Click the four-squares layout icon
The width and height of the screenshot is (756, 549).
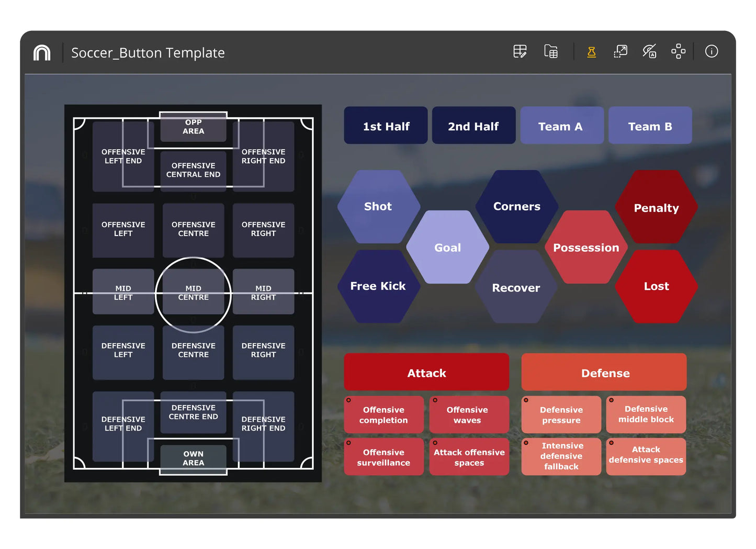[x=678, y=51]
